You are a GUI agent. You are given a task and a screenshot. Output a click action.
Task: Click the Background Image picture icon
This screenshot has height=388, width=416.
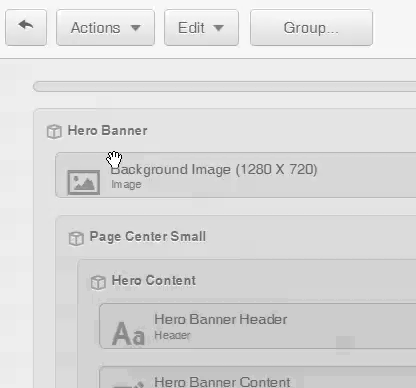[x=84, y=182]
